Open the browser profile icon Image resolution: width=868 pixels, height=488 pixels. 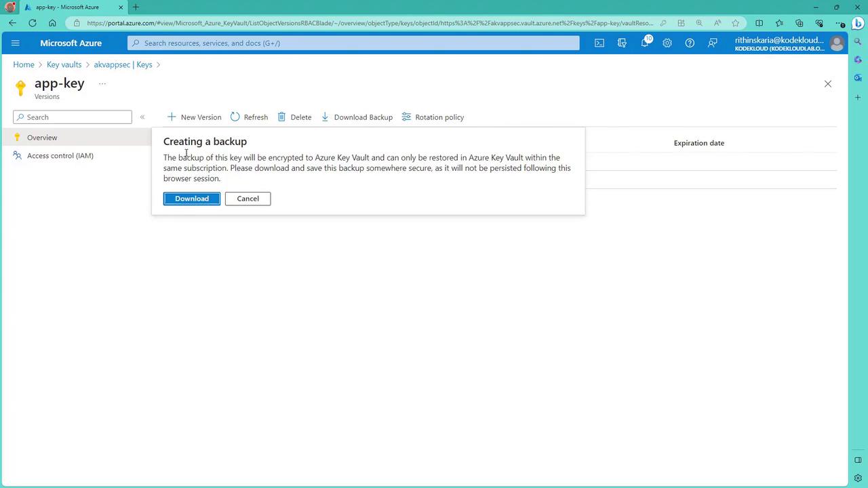(9, 7)
